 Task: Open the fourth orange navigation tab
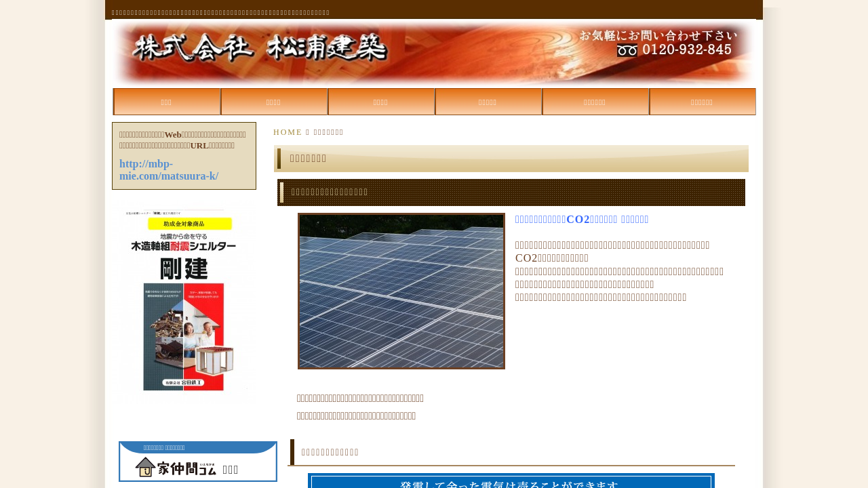click(x=488, y=102)
